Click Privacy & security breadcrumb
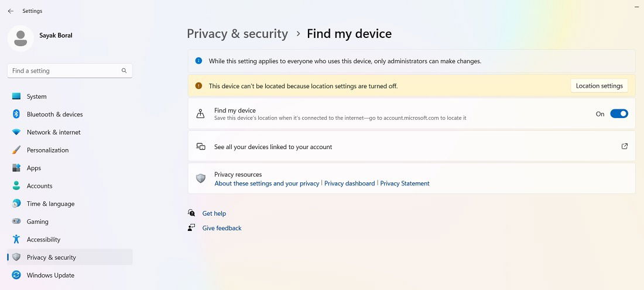 (237, 34)
